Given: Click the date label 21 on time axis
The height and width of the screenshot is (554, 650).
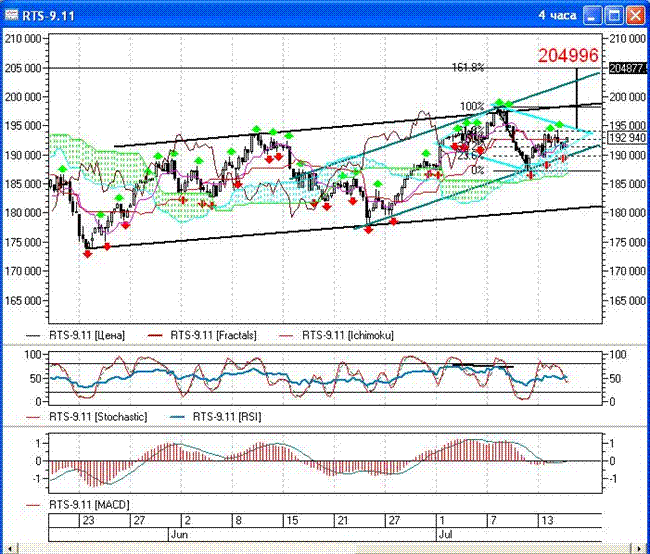Looking at the screenshot, I should click(342, 520).
